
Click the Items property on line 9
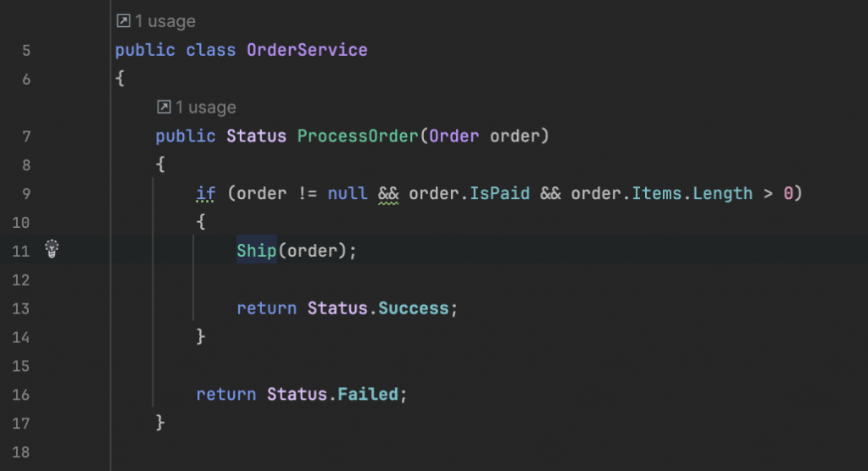click(657, 193)
